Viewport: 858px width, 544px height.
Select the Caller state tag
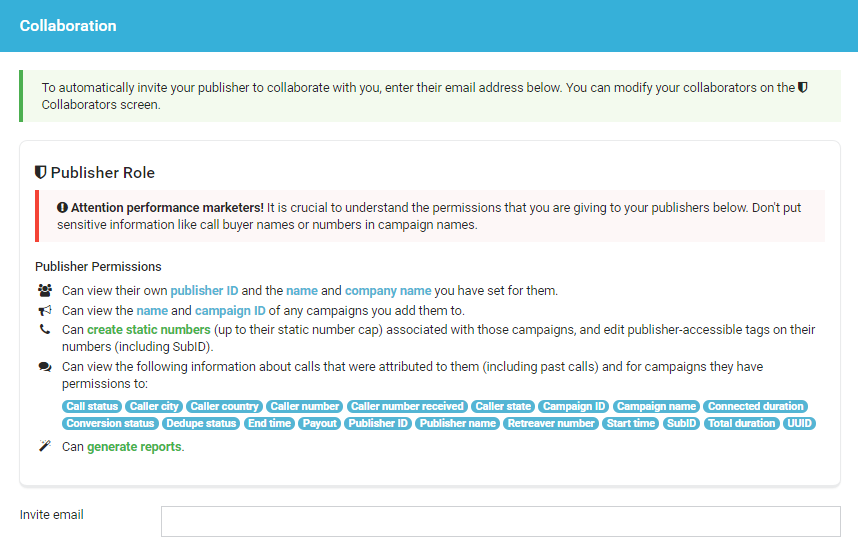503,406
